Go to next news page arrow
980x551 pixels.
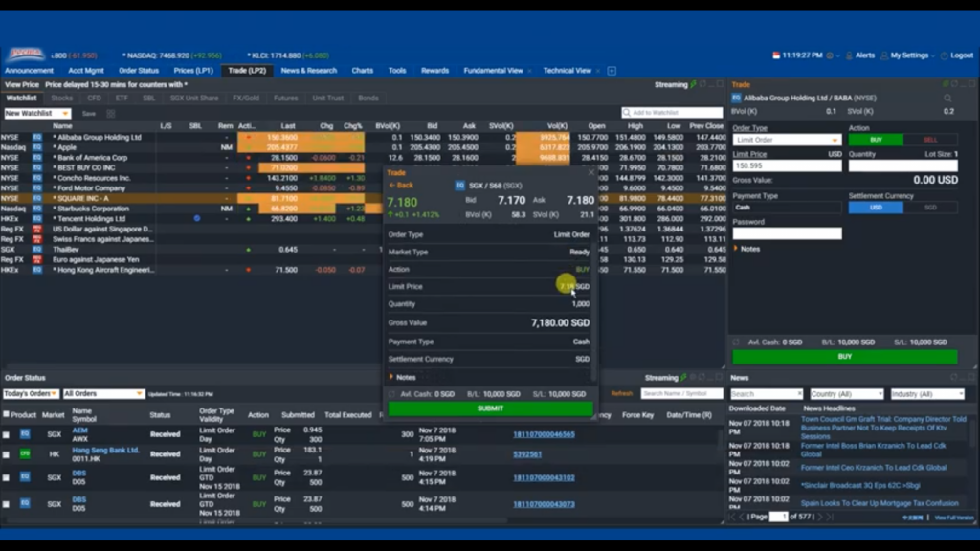[820, 517]
